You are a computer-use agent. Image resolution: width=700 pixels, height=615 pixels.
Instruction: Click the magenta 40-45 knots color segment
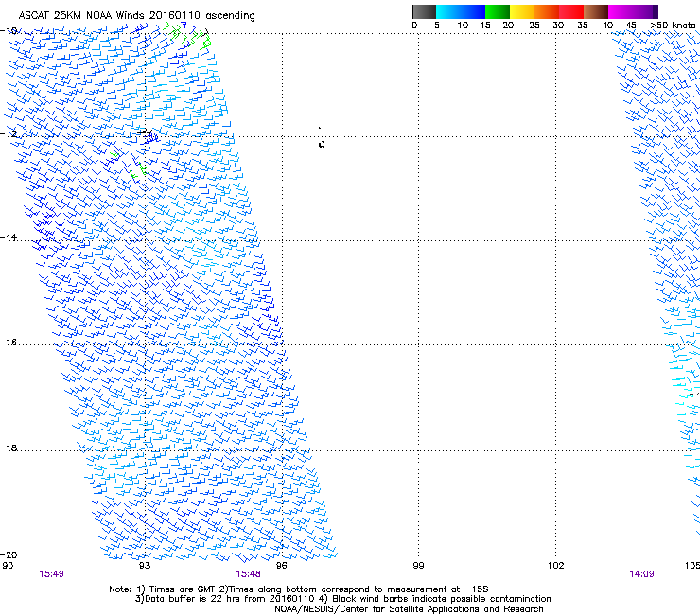point(621,11)
